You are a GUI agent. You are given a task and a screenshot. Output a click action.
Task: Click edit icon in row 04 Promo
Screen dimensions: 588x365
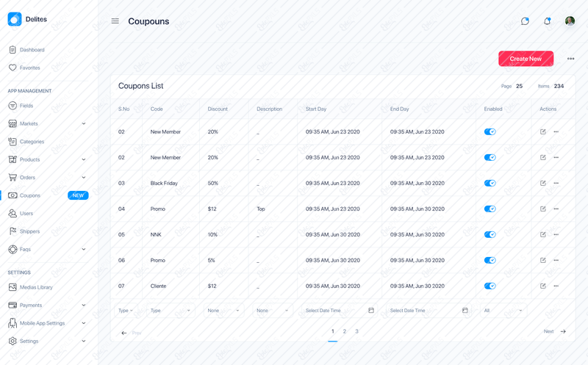tap(542, 209)
